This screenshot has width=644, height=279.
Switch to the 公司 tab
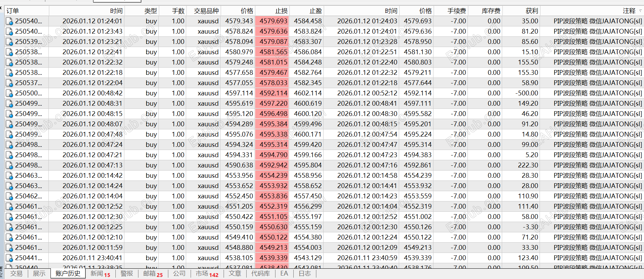pos(179,274)
